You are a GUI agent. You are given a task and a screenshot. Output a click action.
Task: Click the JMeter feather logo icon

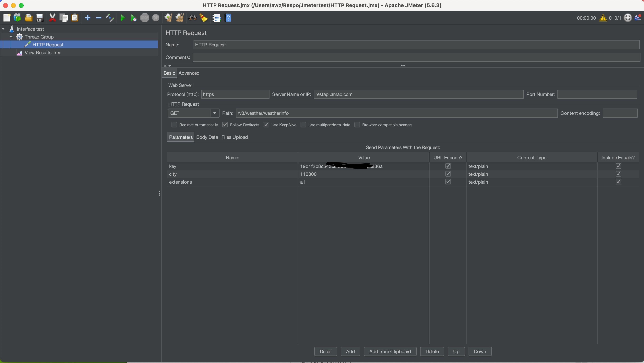[638, 18]
